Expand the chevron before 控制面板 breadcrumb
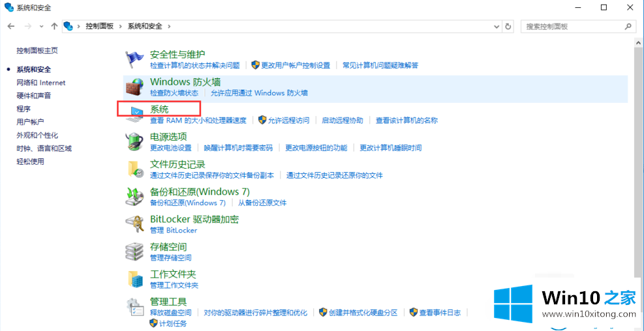 [78, 26]
